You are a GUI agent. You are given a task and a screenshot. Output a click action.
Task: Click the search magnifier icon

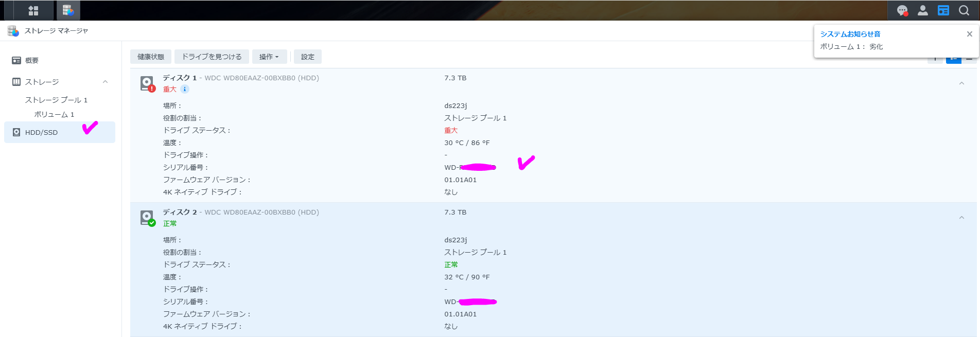coord(964,10)
